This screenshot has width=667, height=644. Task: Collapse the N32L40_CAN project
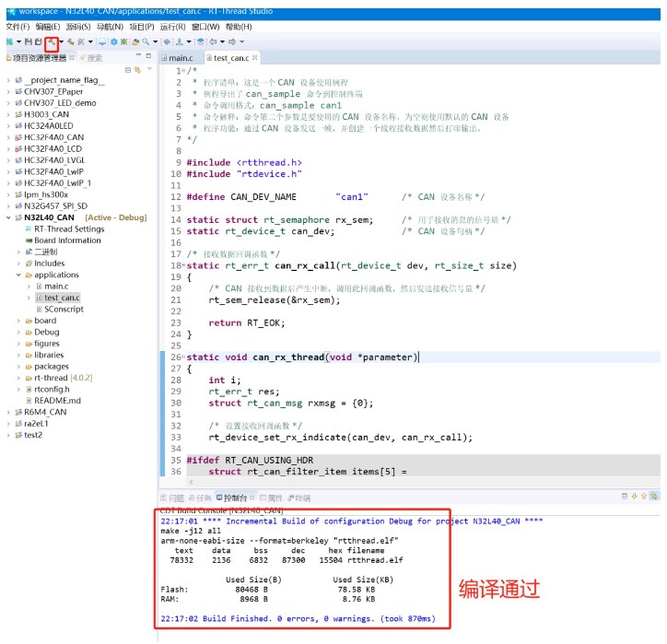coord(8,217)
